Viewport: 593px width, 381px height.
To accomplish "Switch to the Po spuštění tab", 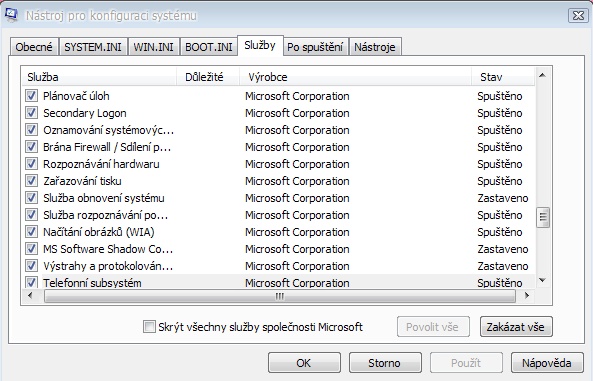I will click(315, 47).
